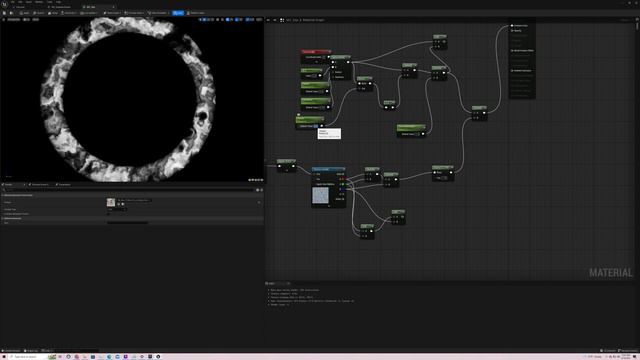Viewport: 640px width, 360px height.
Task: Select the red-header node in graph
Action: [x=316, y=52]
